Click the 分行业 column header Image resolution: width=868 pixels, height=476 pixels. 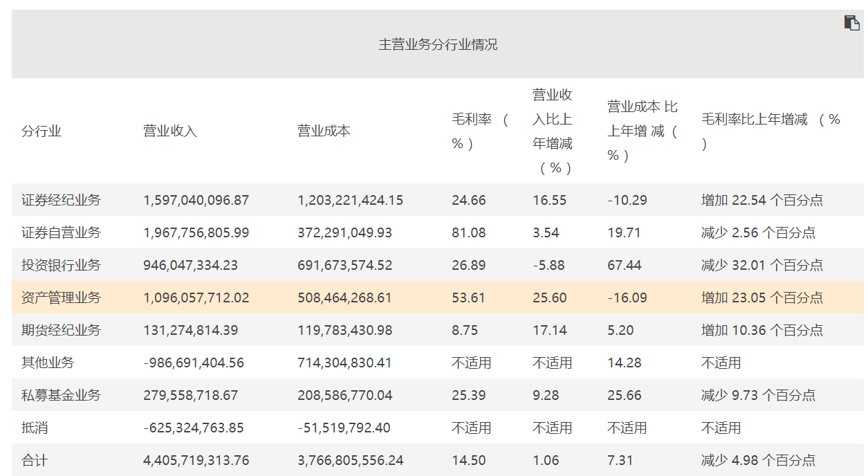click(38, 129)
